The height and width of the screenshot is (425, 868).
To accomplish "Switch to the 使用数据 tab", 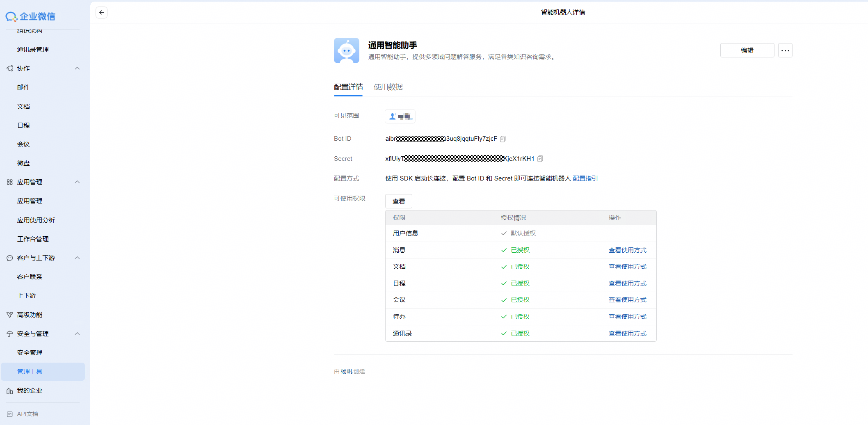I will pos(388,87).
